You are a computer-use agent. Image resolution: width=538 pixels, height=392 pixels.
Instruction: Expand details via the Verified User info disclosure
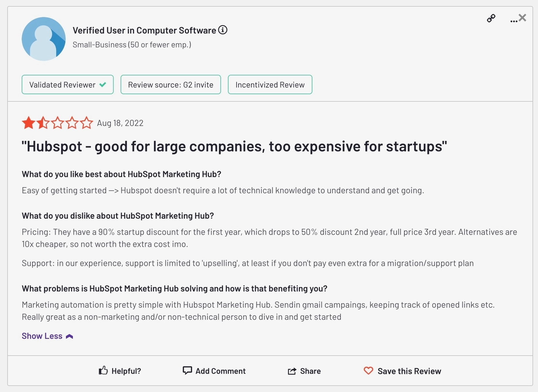(223, 30)
